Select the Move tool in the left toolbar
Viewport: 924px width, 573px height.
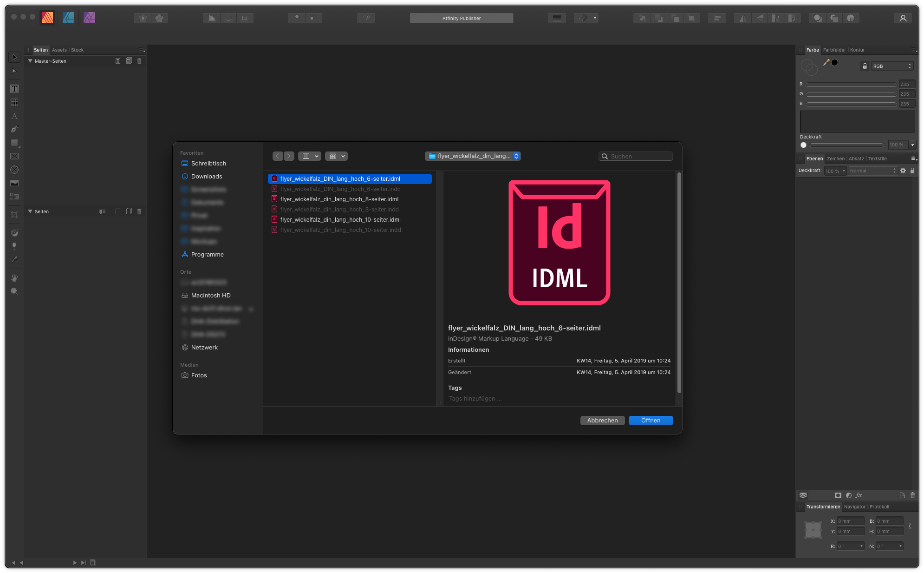pos(14,57)
